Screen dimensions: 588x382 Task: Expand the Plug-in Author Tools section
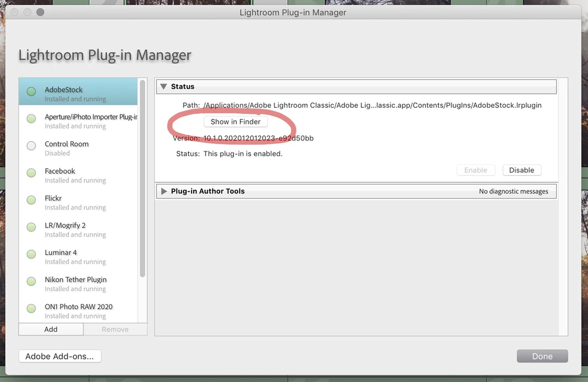point(164,191)
